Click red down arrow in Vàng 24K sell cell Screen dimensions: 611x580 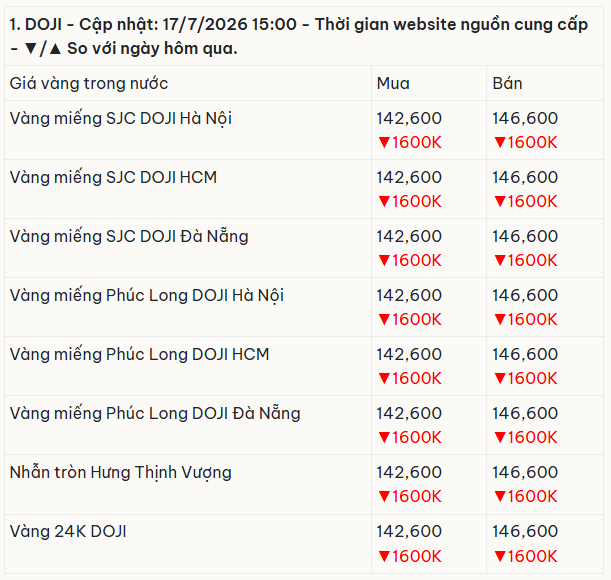(x=500, y=557)
